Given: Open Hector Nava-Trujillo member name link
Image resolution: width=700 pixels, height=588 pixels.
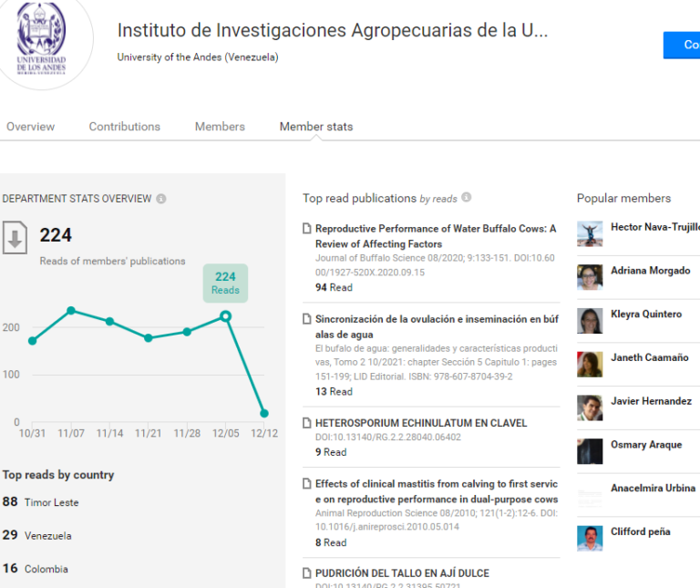Looking at the screenshot, I should coord(655,227).
